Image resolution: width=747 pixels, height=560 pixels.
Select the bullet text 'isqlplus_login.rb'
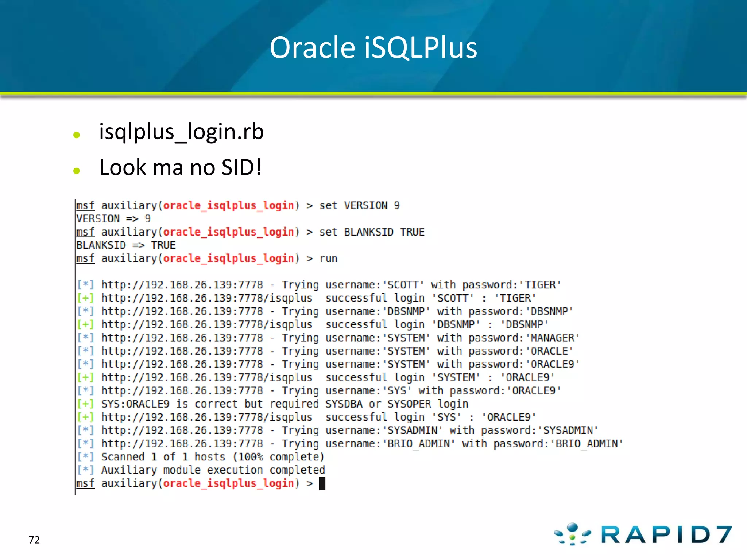(181, 132)
